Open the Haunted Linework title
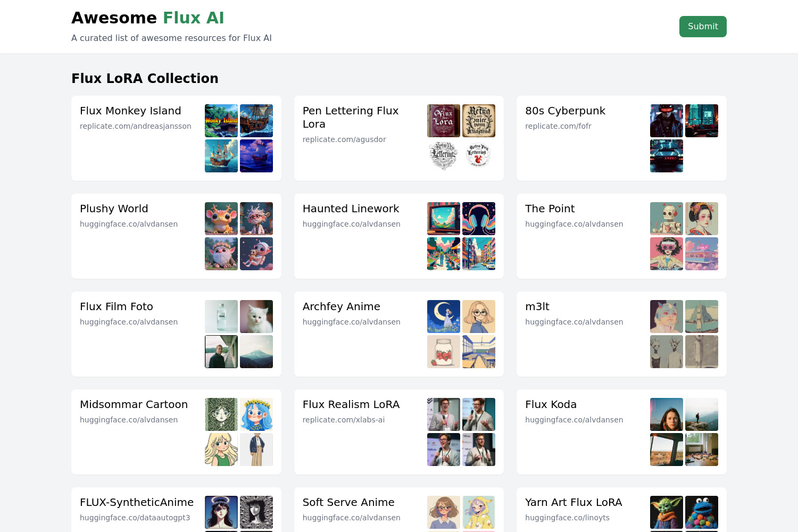The image size is (798, 532). pos(351,209)
